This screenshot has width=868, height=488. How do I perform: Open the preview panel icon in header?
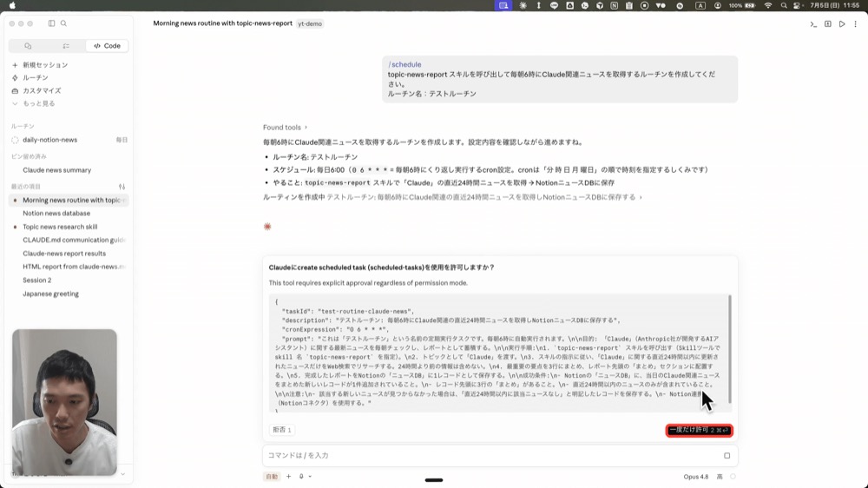(x=827, y=23)
